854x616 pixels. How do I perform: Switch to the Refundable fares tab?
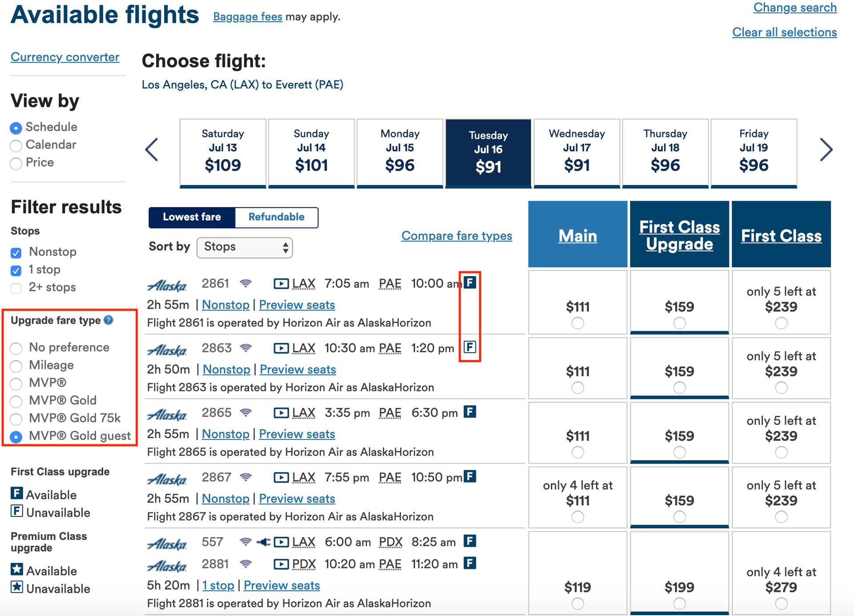point(276,217)
